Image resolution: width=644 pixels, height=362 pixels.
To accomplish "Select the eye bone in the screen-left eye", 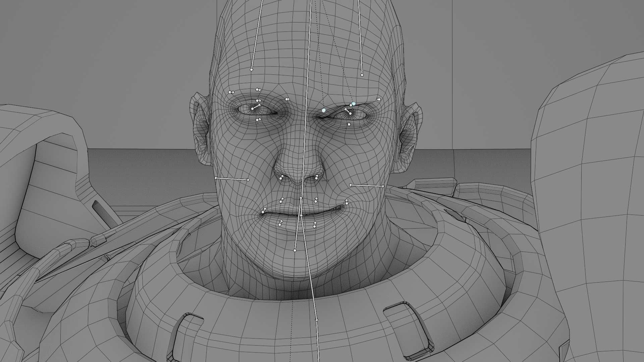I will pos(256,107).
